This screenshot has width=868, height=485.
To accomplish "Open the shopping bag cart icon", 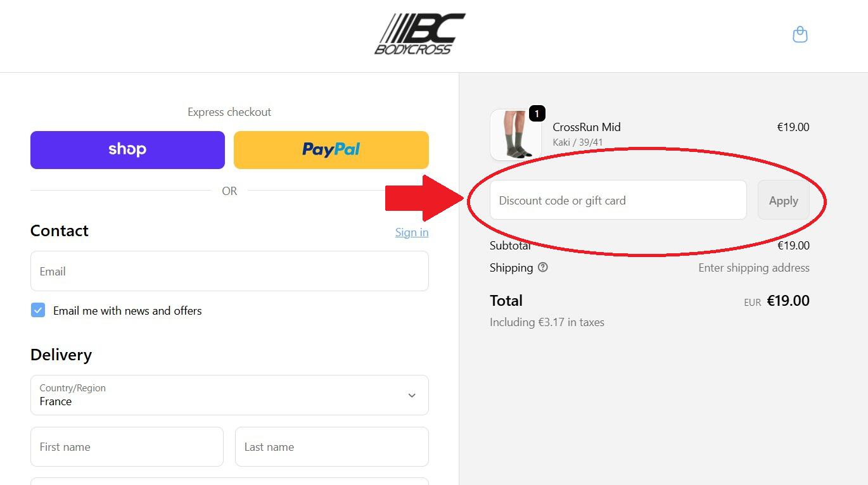I will [x=800, y=34].
